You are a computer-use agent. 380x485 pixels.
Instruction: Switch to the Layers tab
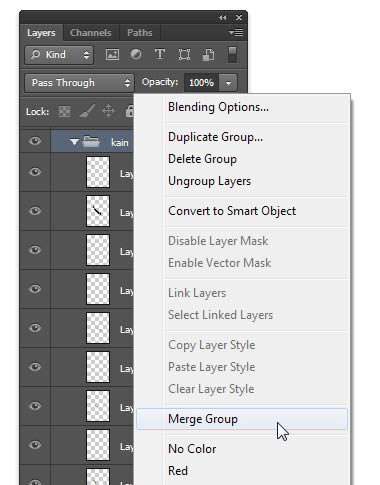(41, 33)
